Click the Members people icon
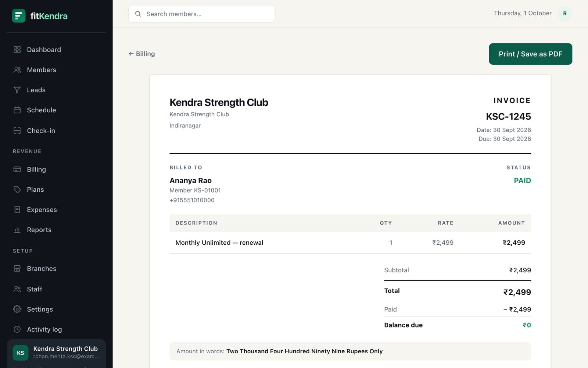588x368 pixels. coord(17,70)
